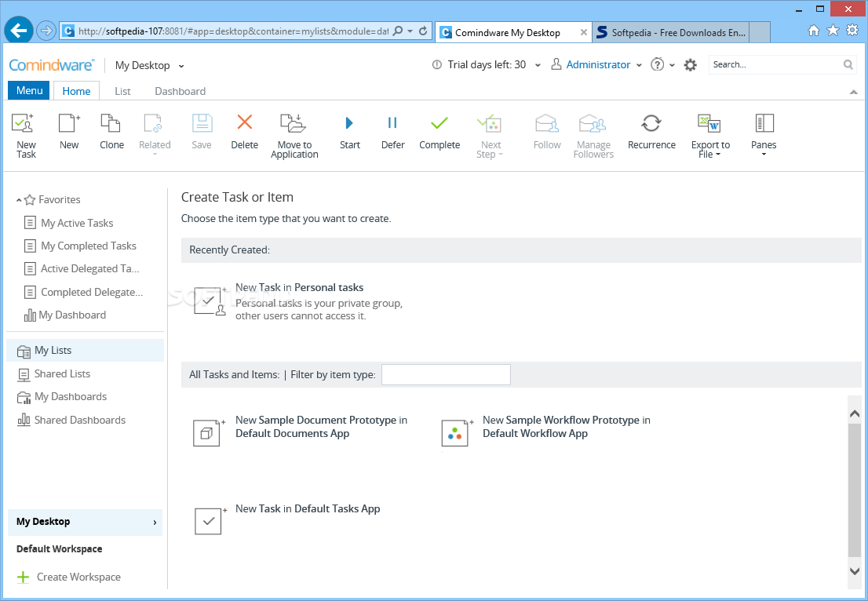Screen dimensions: 868x601
Task: Click the document prototype cube icon
Action: point(207,433)
